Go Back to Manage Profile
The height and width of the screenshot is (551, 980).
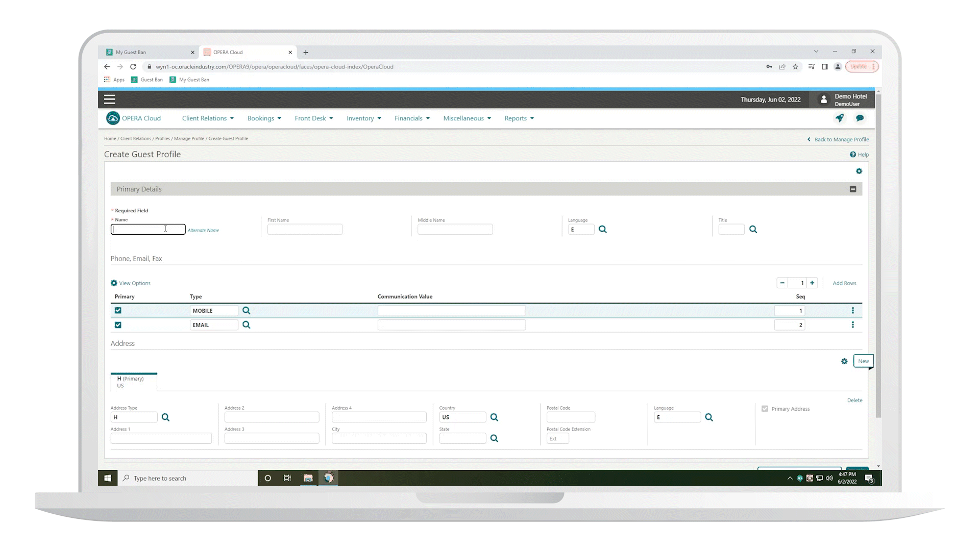click(838, 139)
